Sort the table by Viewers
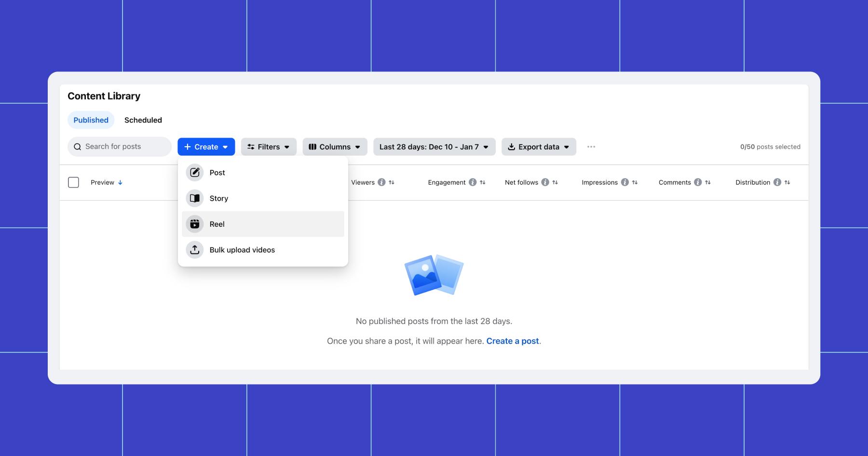The width and height of the screenshot is (868, 456). point(392,182)
